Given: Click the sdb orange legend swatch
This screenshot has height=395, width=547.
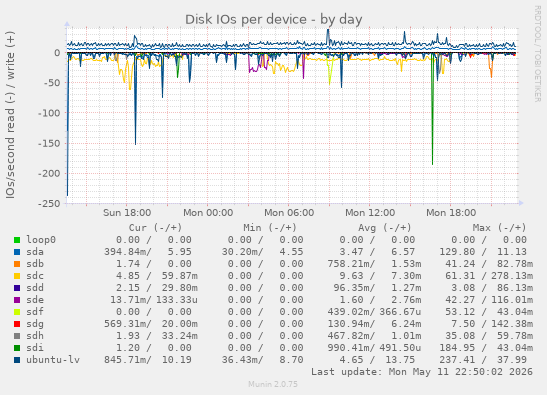Looking at the screenshot, I should 17,264.
